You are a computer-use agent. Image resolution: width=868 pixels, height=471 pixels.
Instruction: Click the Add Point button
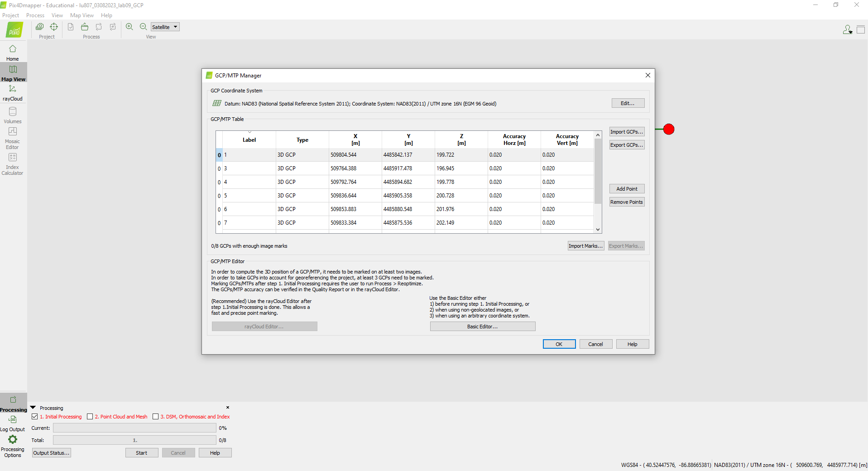pos(627,189)
